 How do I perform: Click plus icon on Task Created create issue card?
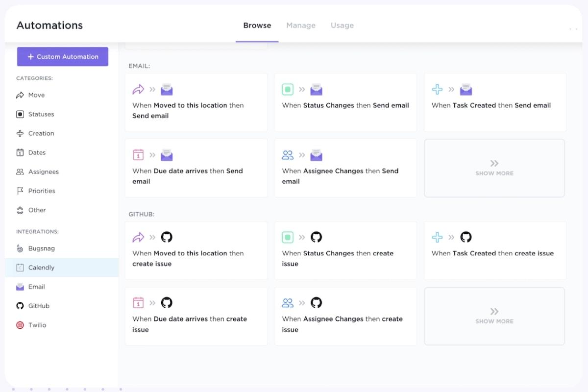pos(438,237)
